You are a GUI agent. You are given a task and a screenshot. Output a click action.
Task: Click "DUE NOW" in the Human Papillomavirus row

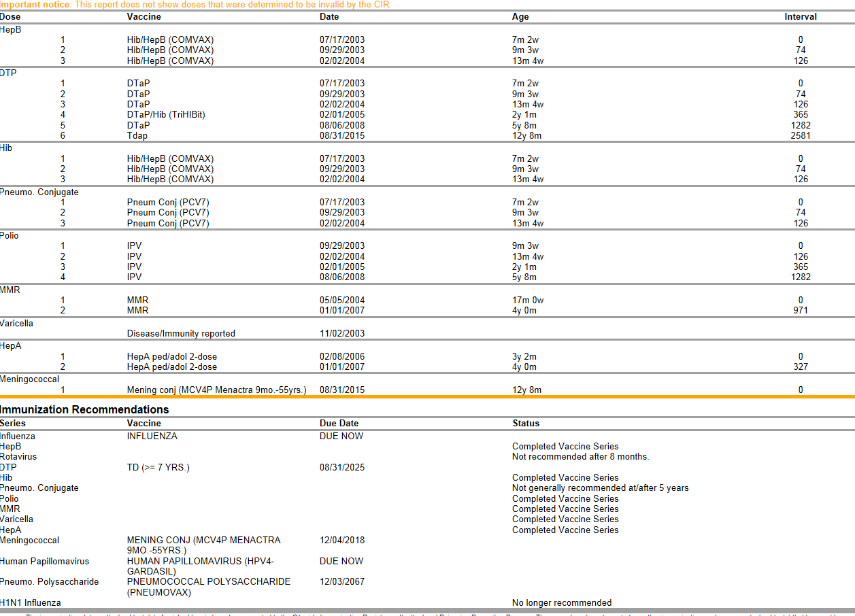[341, 562]
